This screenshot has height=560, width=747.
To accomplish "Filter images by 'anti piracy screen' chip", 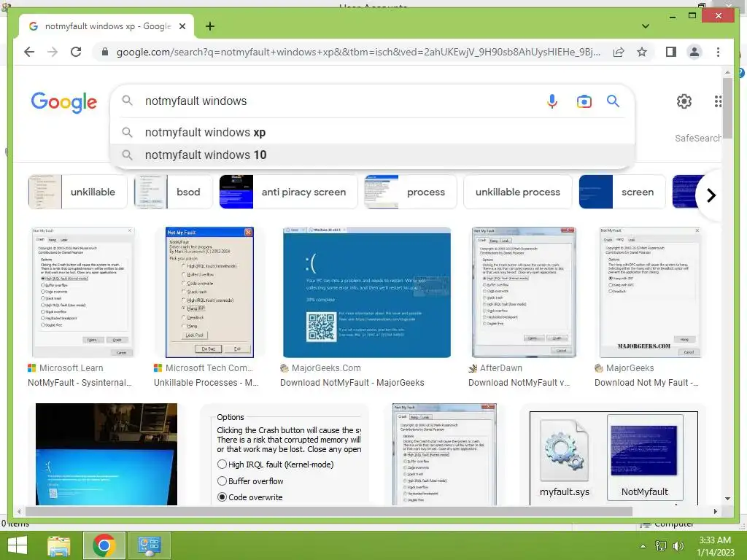I will pos(288,192).
